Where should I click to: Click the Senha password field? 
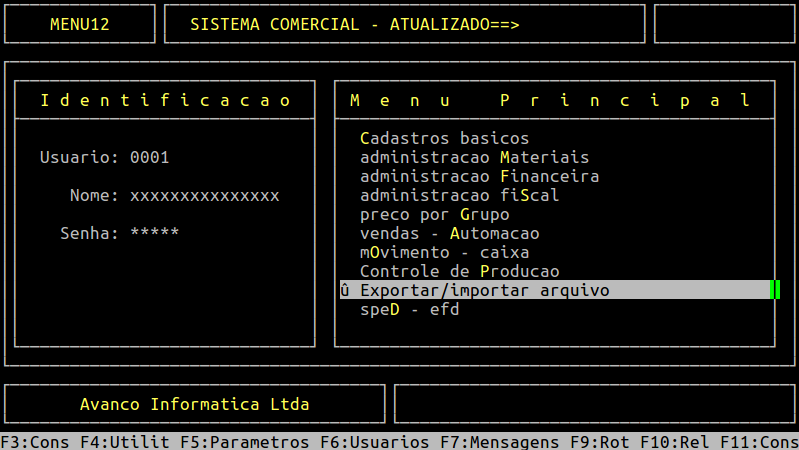154,233
